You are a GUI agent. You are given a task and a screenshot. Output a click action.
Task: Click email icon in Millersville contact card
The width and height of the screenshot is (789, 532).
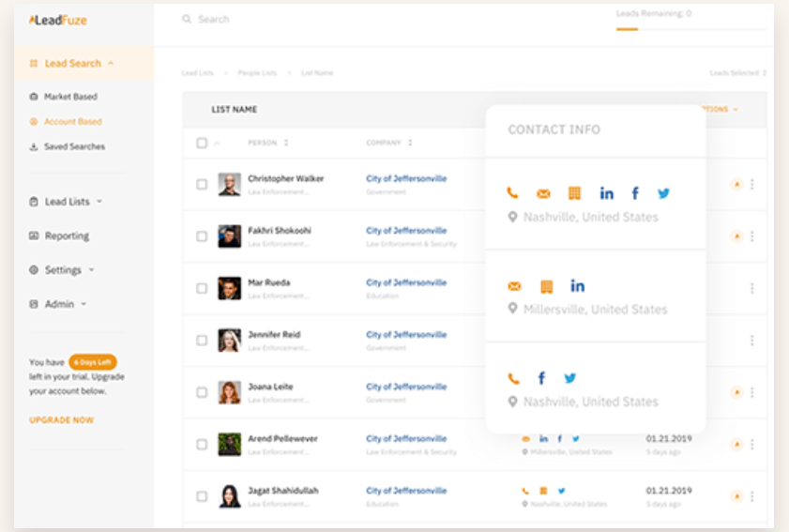[x=514, y=286]
